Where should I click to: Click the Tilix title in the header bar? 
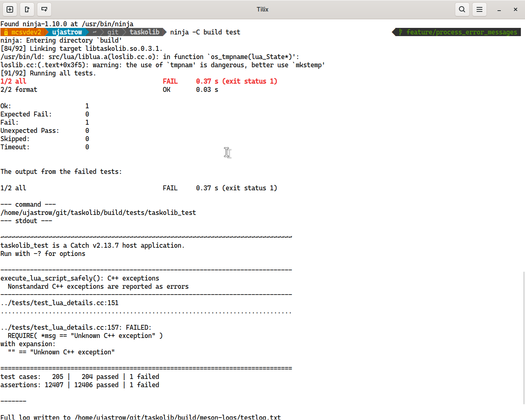(x=262, y=9)
